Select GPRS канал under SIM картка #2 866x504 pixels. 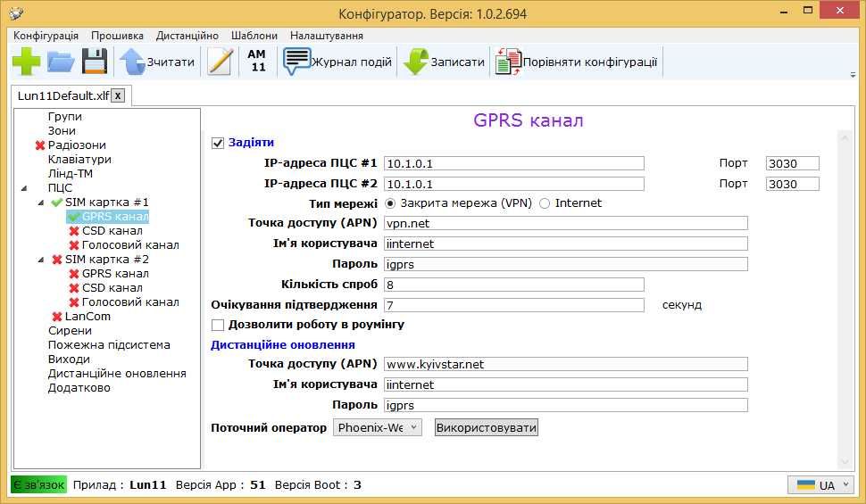[115, 274]
